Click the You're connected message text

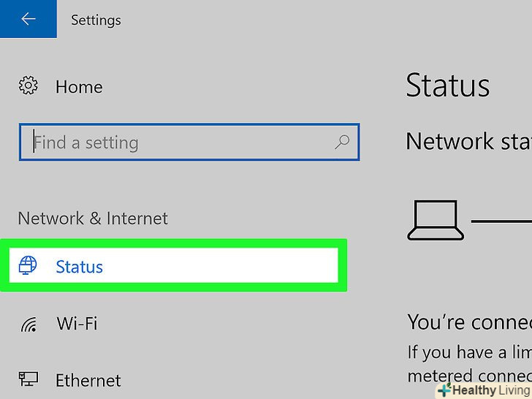[x=469, y=322]
